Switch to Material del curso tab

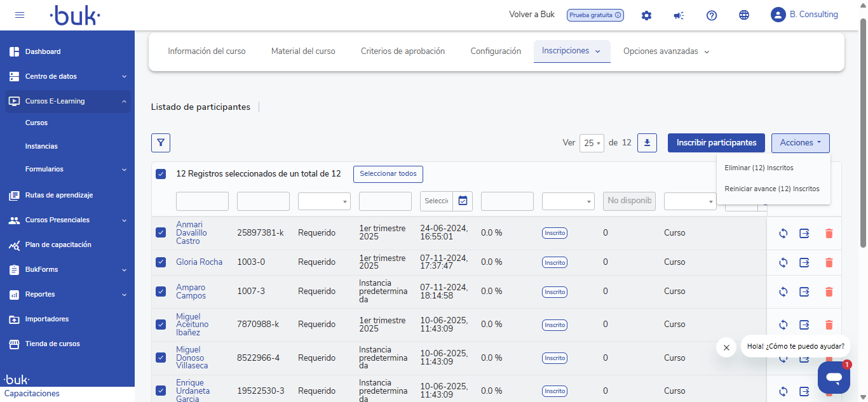click(x=303, y=51)
